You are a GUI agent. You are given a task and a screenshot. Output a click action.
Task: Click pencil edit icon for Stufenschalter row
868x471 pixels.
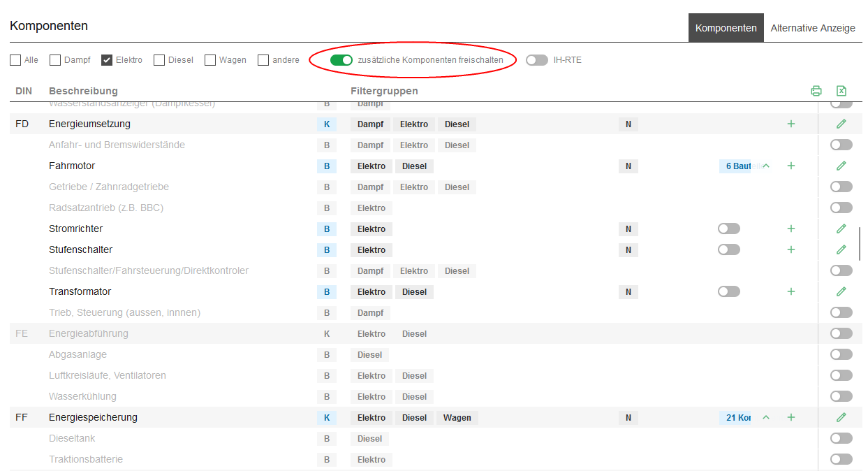click(841, 249)
